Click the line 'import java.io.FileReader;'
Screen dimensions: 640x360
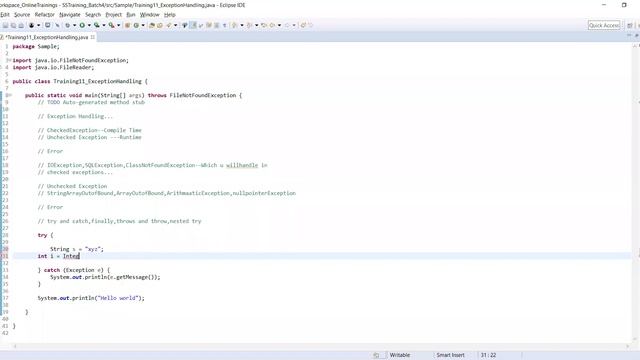point(53,67)
